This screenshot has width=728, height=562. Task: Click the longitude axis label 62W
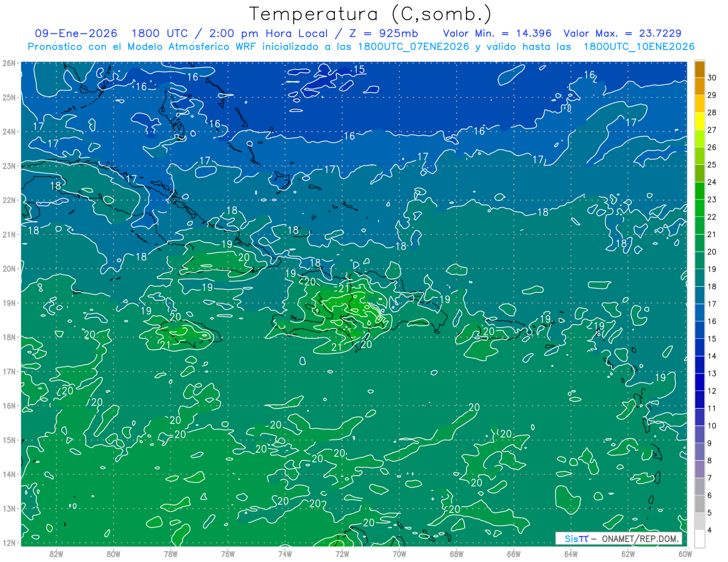pyautogui.click(x=628, y=554)
